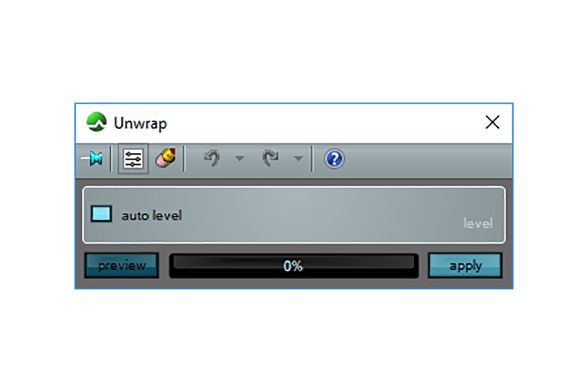Toggle the parameter sliders panel icon

click(x=133, y=159)
